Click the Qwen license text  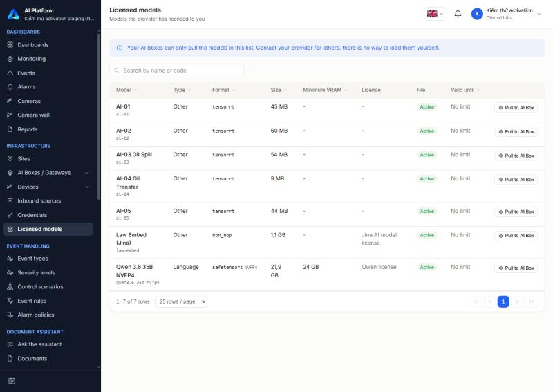point(379,267)
